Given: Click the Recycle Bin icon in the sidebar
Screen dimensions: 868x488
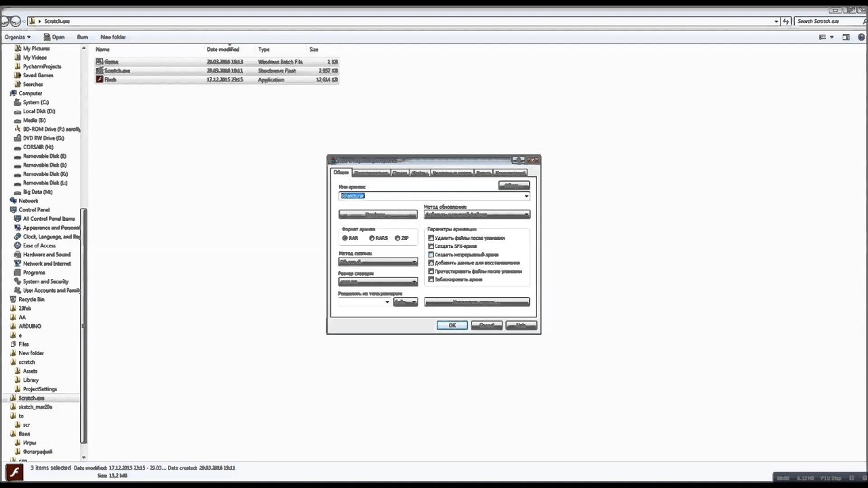Looking at the screenshot, I should tap(13, 300).
